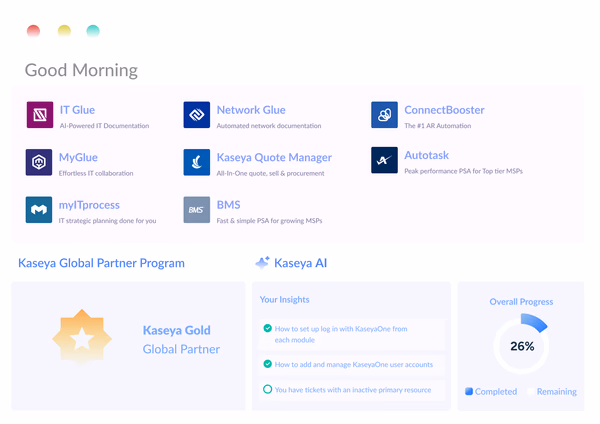This screenshot has width=600, height=424.
Task: Open the myITprocess link
Action: [x=89, y=205]
